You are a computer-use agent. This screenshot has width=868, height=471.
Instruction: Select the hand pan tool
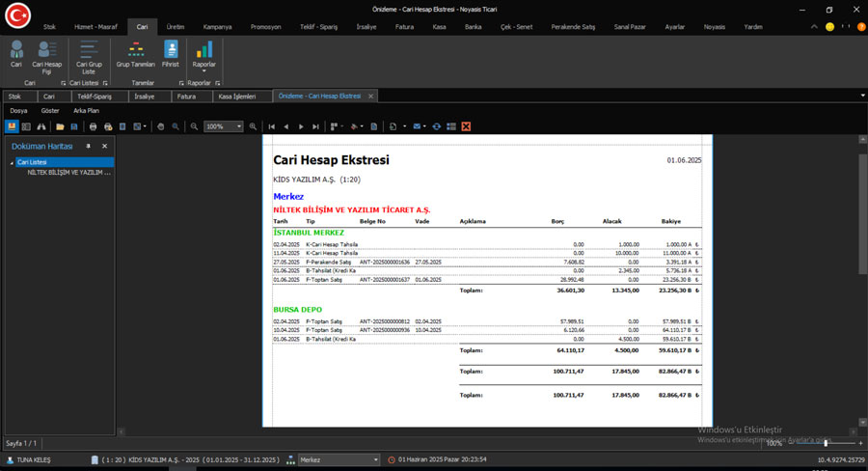[x=160, y=126]
